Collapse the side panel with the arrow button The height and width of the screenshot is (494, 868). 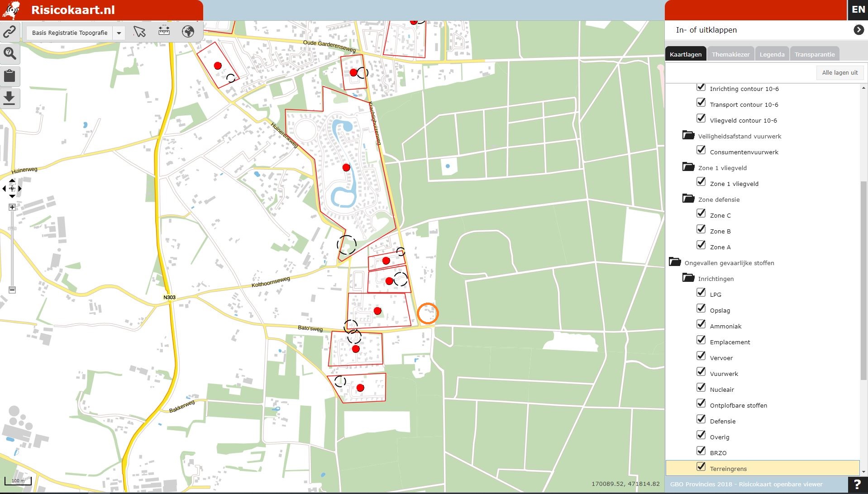pyautogui.click(x=858, y=30)
